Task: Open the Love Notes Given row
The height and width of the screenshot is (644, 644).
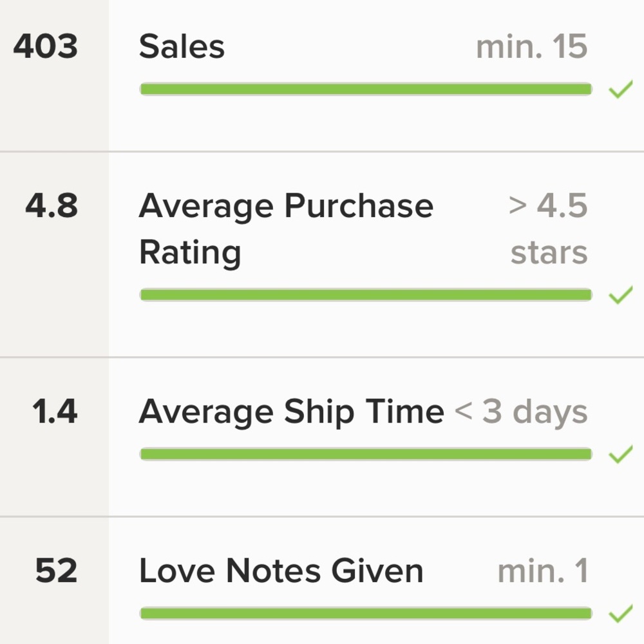Action: tap(281, 571)
